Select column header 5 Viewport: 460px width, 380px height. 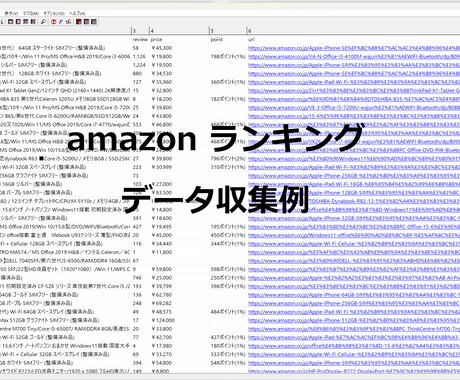point(228,31)
